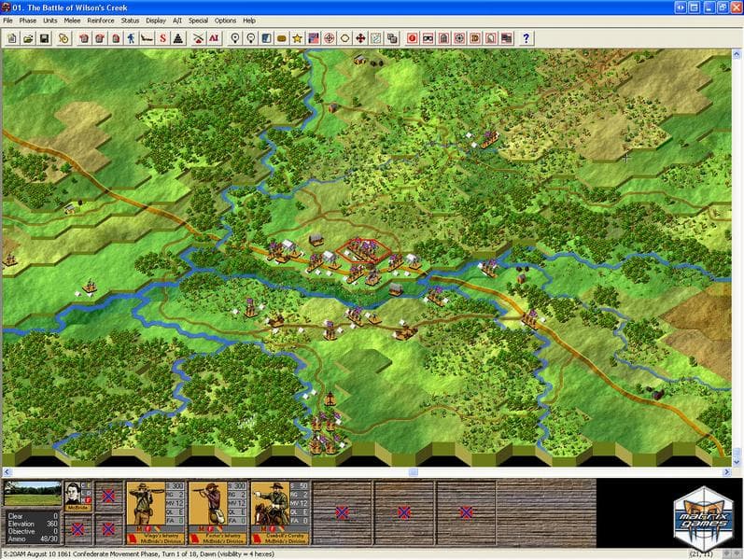Click the two gold rings toolbar icon

coord(63,38)
